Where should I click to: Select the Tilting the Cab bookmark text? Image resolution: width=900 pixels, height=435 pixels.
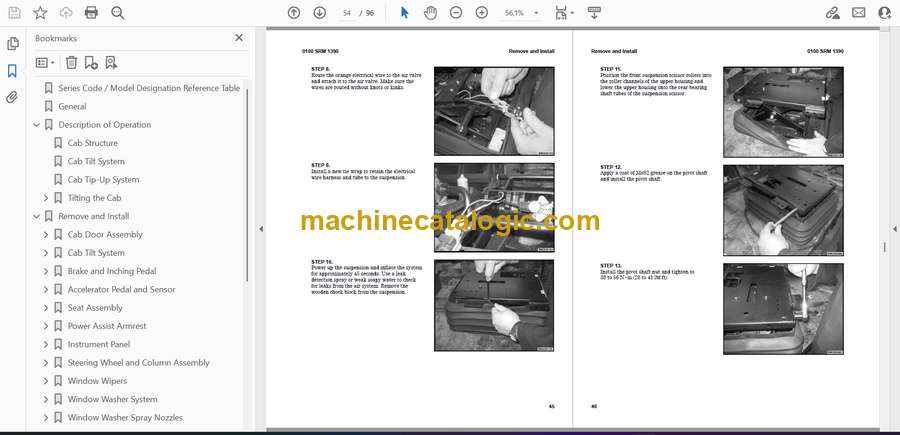[x=94, y=198]
